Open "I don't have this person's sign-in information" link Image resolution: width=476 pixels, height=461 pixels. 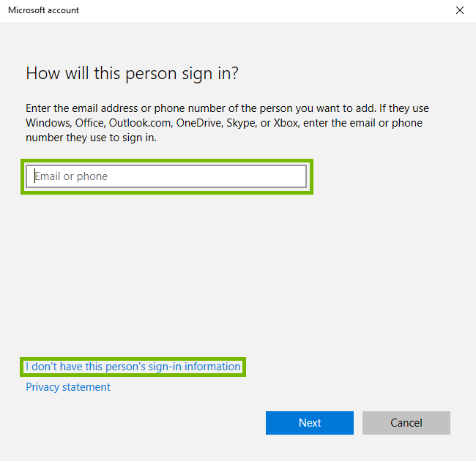pyautogui.click(x=133, y=367)
